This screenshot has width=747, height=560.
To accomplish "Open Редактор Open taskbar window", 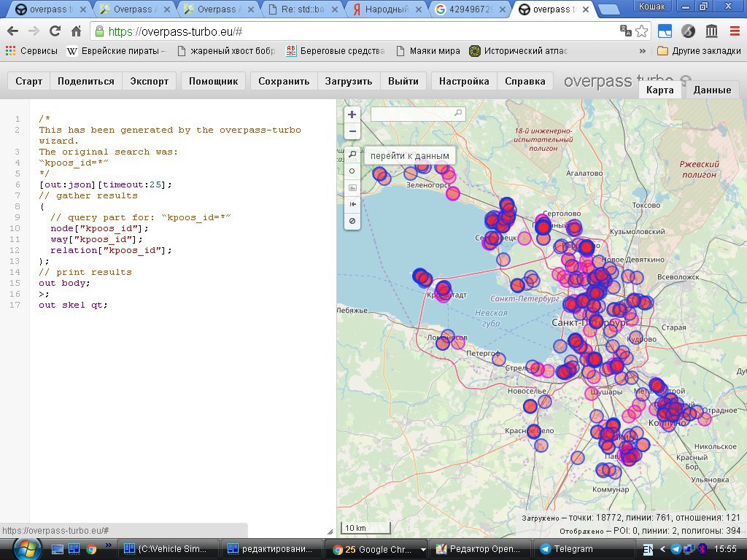I will [x=479, y=549].
